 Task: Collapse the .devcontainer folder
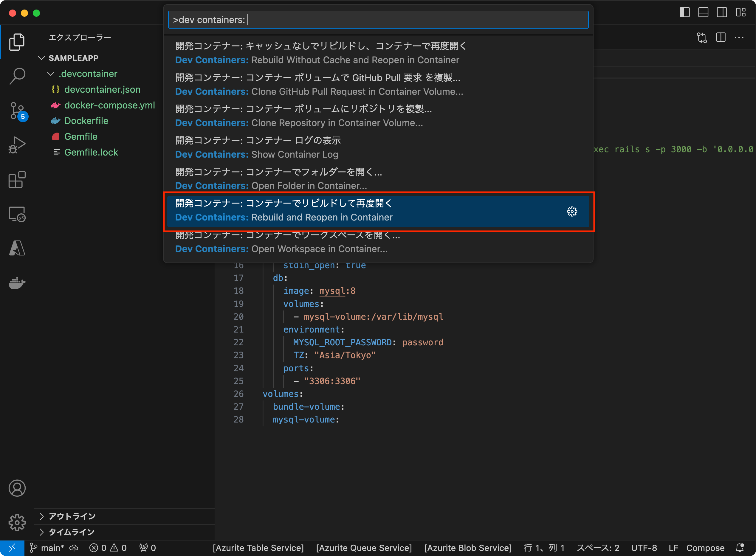pos(51,74)
